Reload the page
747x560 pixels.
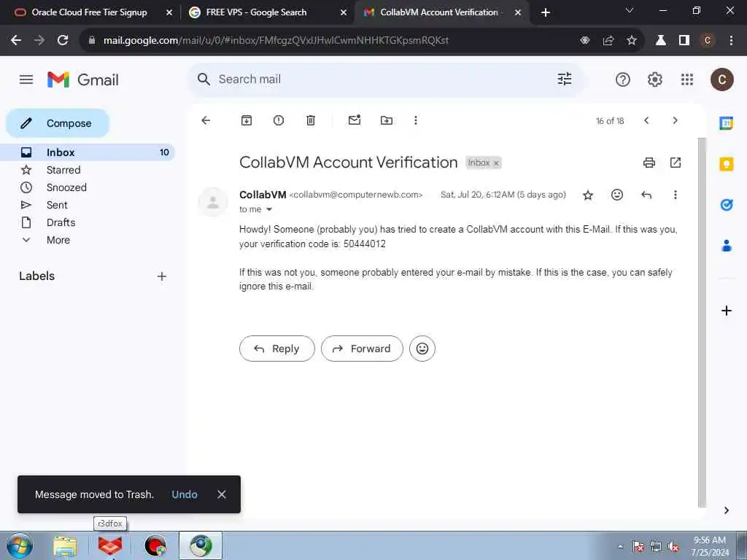pyautogui.click(x=63, y=41)
